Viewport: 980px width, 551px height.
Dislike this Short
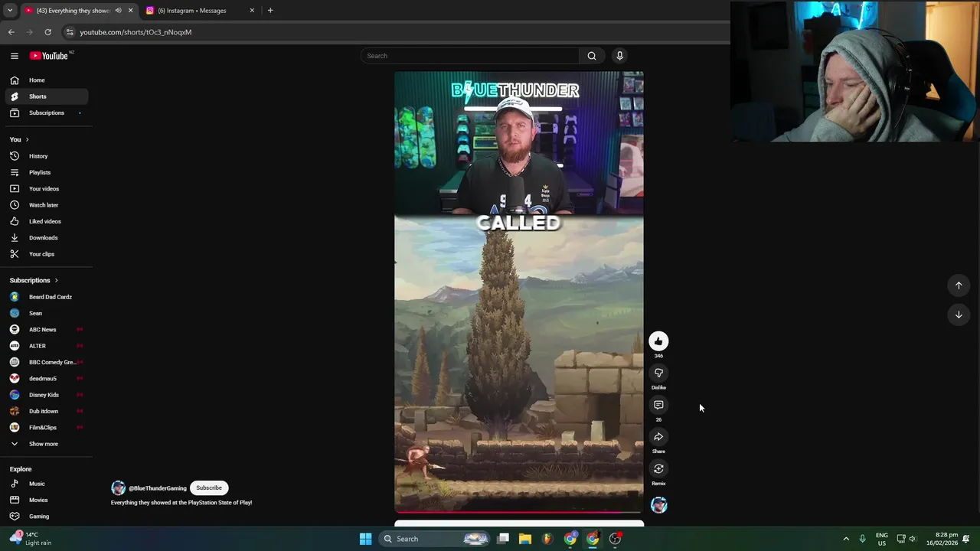[658, 373]
